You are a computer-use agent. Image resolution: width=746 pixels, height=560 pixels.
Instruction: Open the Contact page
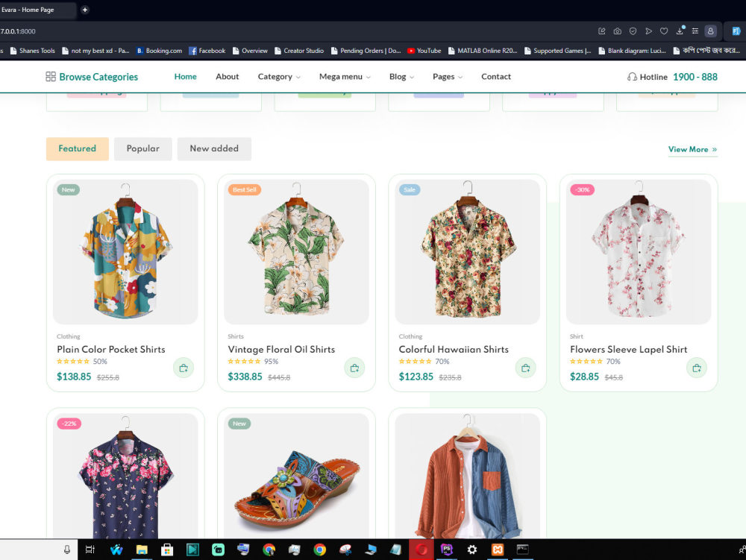496,77
